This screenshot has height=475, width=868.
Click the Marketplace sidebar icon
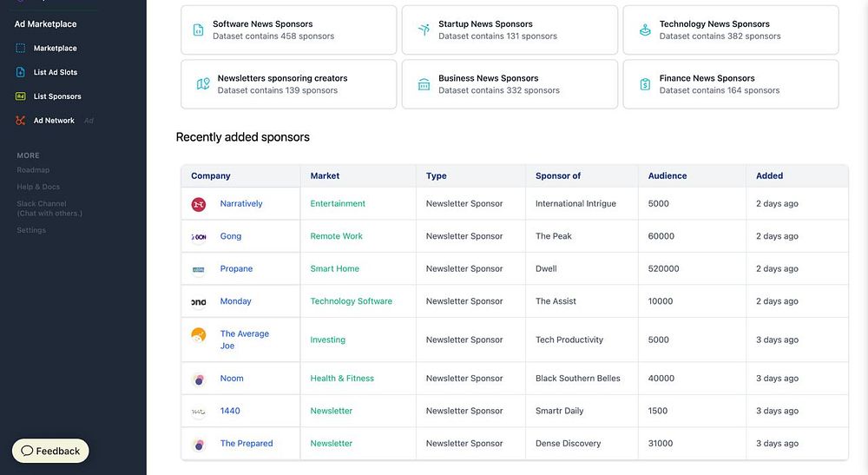21,49
